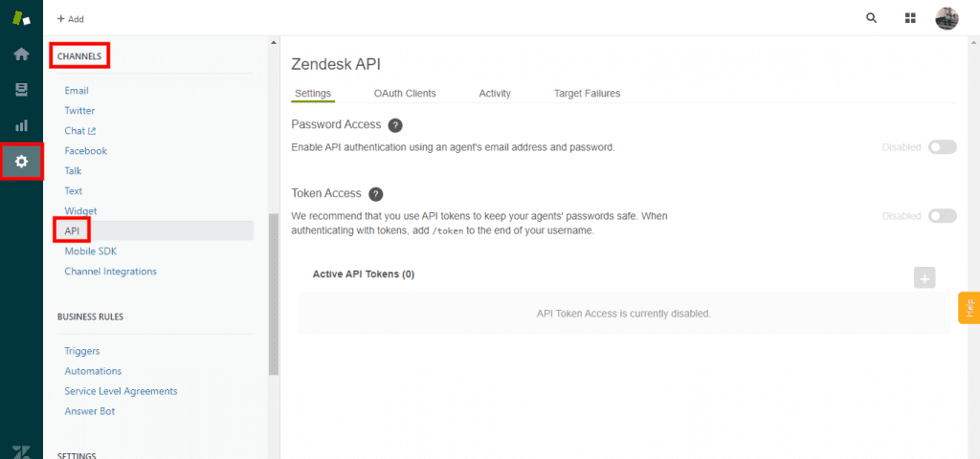Open the Channel Integrations link
The width and height of the screenshot is (980, 459).
point(111,272)
